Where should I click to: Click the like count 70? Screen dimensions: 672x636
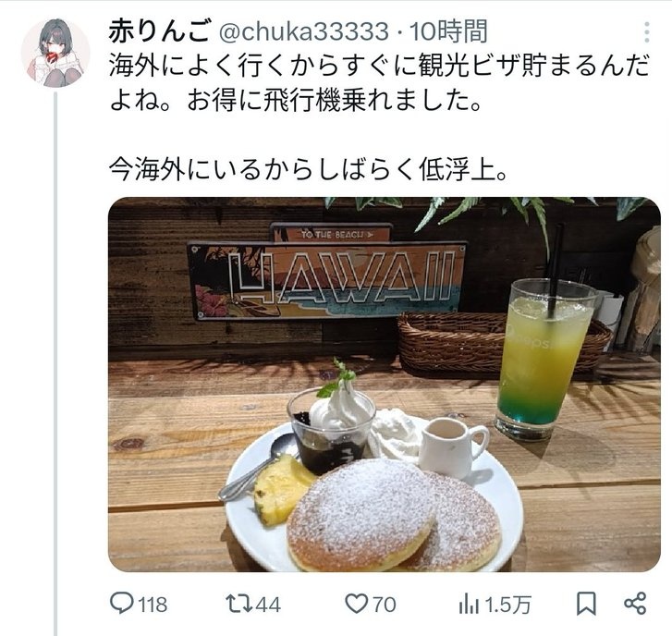[384, 605]
